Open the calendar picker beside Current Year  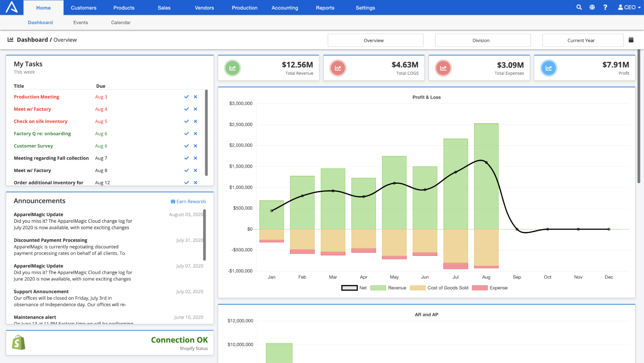[x=631, y=40]
